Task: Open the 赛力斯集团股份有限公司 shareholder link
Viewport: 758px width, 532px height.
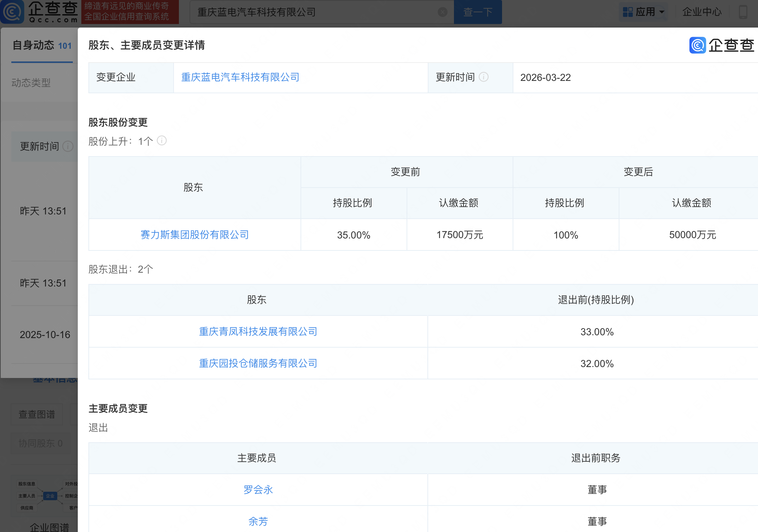Action: 194,235
